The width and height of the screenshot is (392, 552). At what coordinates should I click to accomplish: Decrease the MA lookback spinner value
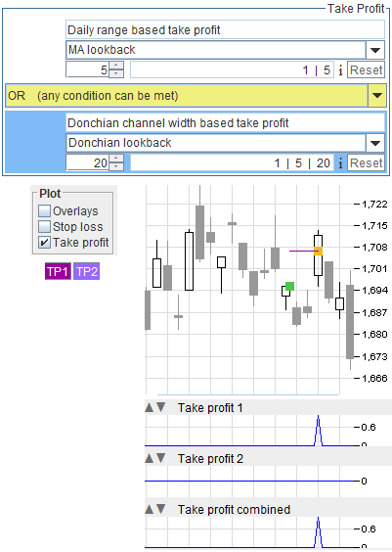click(116, 73)
